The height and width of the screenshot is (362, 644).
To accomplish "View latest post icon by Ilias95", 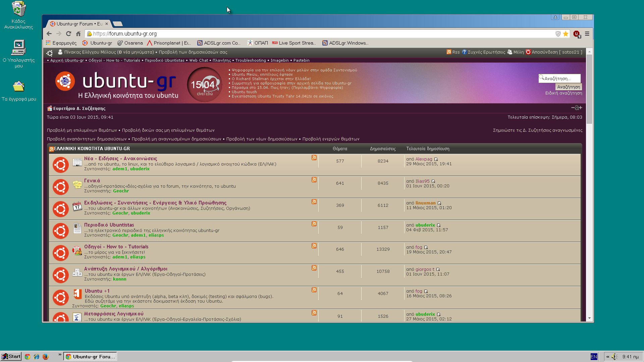I will [x=433, y=181].
